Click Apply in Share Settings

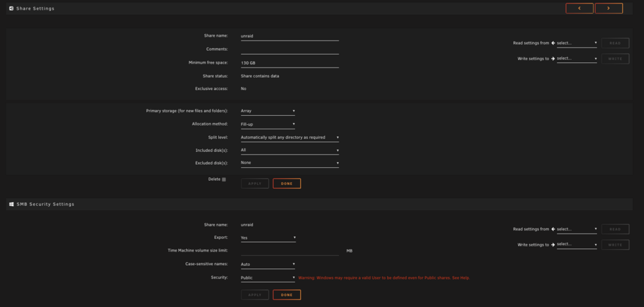tap(255, 183)
